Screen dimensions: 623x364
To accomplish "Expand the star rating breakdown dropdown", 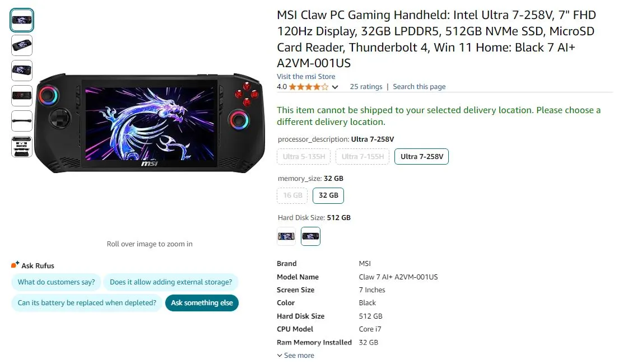I will (x=334, y=87).
